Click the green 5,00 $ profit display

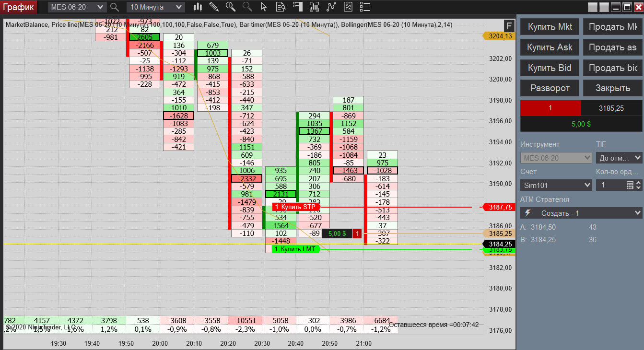pos(581,124)
